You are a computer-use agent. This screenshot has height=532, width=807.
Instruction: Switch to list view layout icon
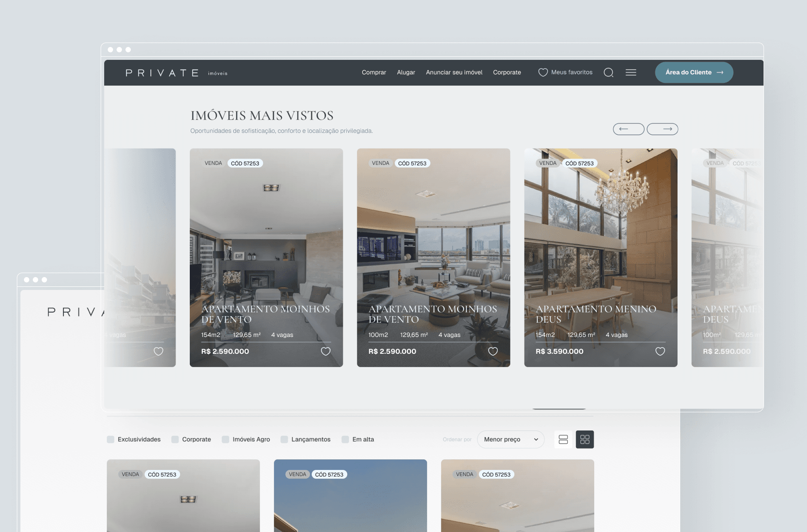563,439
